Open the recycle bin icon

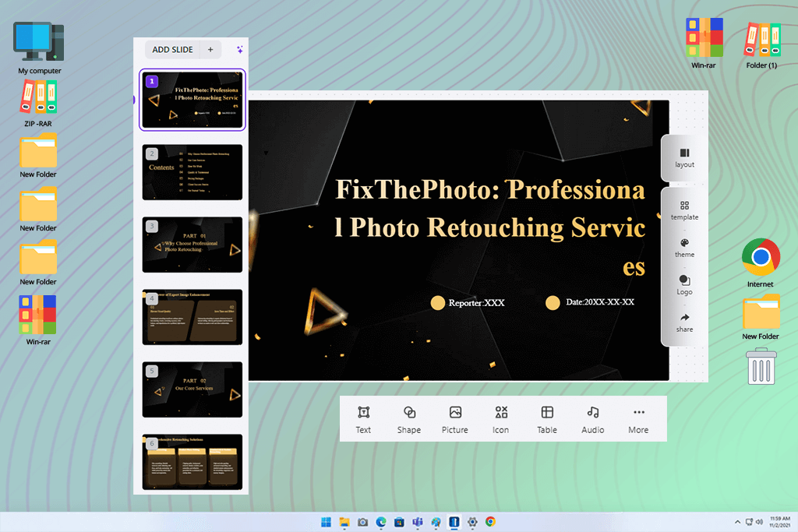point(761,366)
